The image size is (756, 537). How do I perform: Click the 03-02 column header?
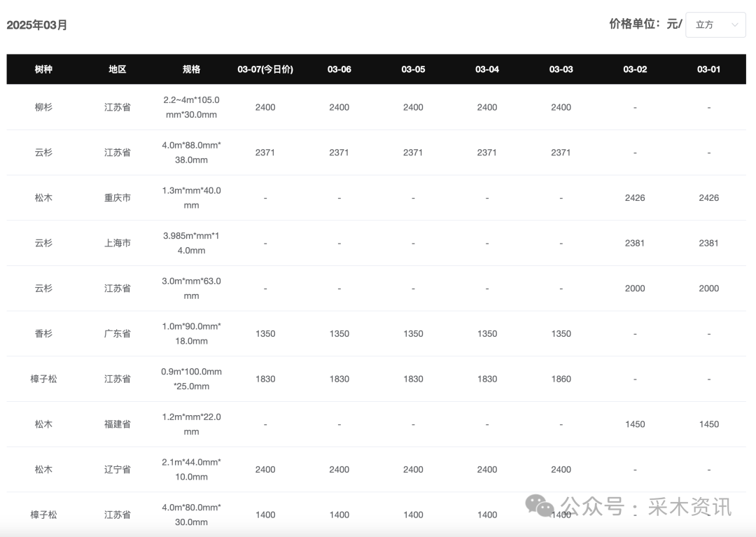tap(635, 69)
